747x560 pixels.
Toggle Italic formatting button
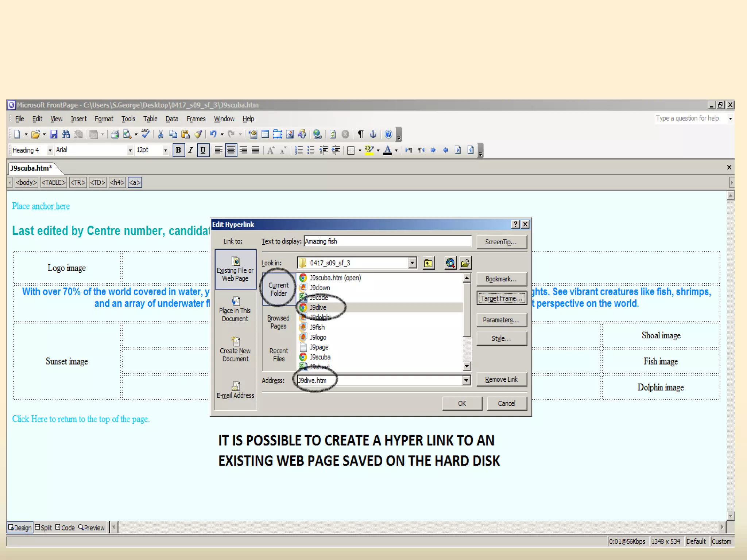190,150
